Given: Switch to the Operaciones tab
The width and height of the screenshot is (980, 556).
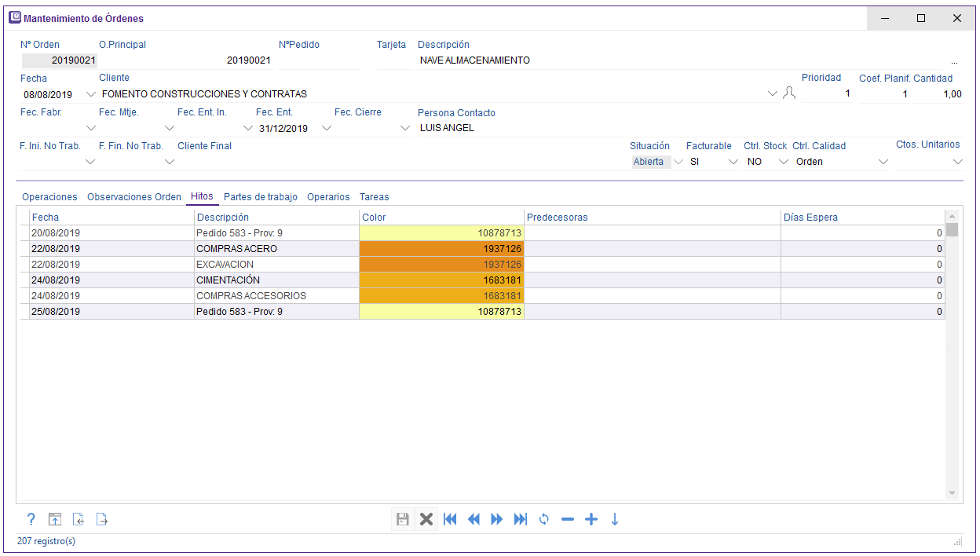Looking at the screenshot, I should tap(49, 197).
